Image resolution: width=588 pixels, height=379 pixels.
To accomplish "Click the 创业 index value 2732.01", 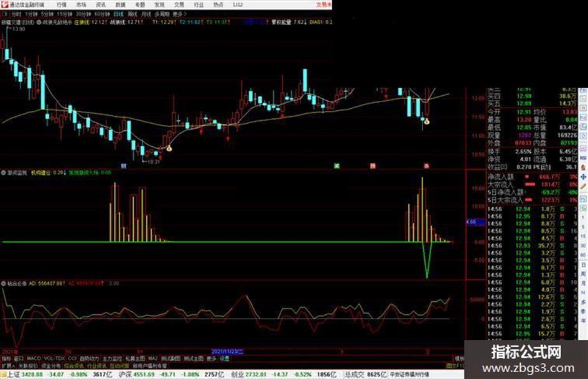I will [255, 374].
